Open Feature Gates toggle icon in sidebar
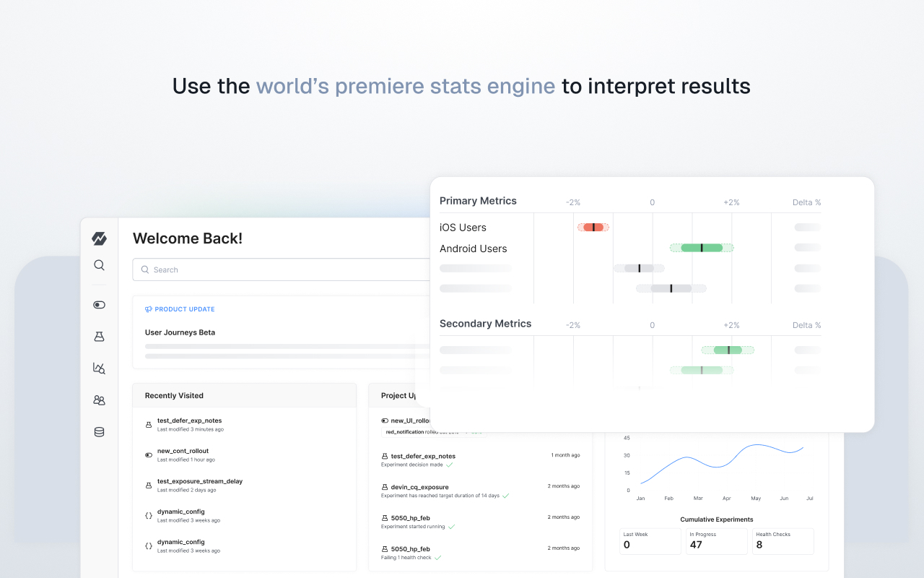The width and height of the screenshot is (924, 578). pyautogui.click(x=99, y=305)
